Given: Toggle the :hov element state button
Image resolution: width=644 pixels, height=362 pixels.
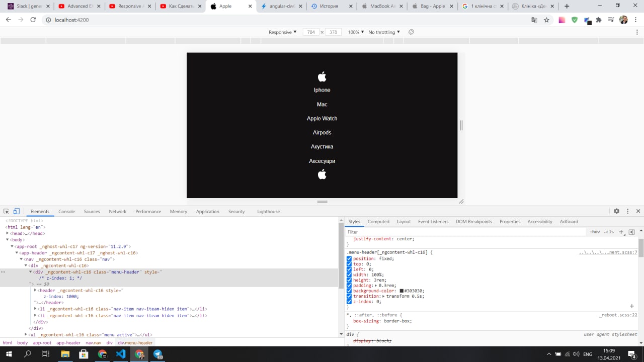Looking at the screenshot, I should point(595,232).
